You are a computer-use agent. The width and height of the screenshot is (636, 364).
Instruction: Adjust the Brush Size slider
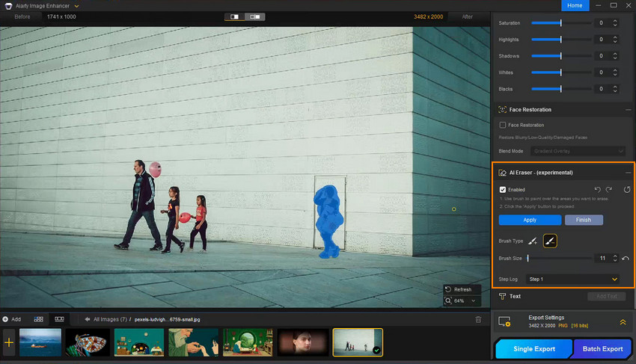click(x=561, y=259)
